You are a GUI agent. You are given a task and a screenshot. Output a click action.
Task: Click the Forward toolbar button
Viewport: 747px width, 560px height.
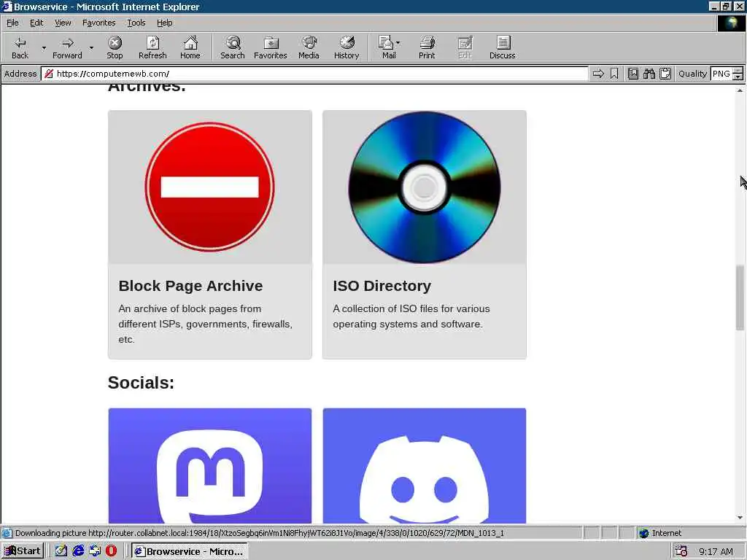pyautogui.click(x=67, y=47)
